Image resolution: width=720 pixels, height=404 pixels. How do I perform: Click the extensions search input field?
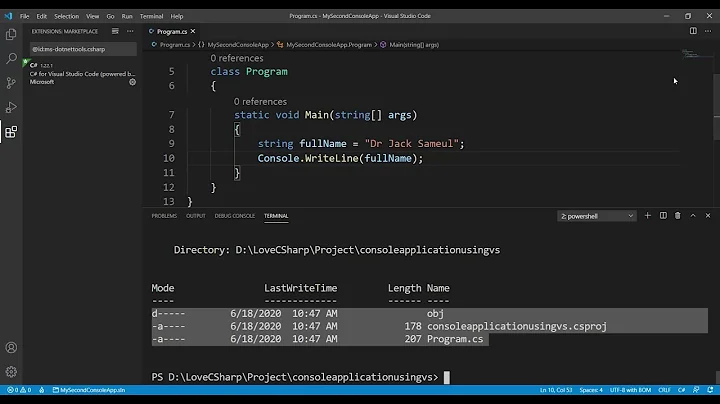coord(83,49)
